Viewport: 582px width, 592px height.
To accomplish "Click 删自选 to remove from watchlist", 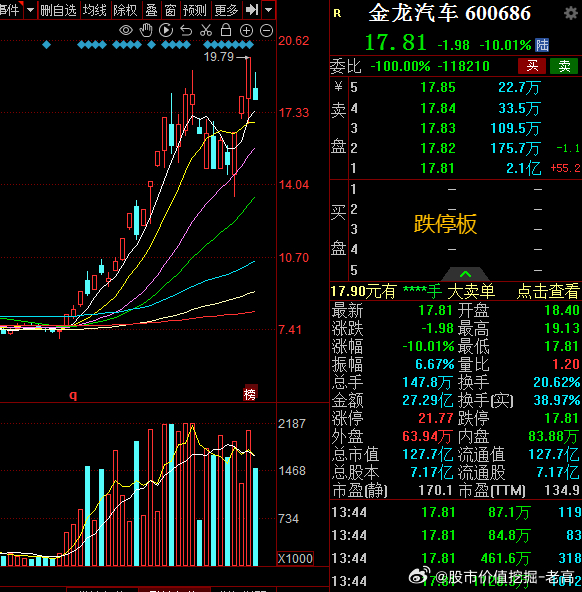I will pos(58,10).
